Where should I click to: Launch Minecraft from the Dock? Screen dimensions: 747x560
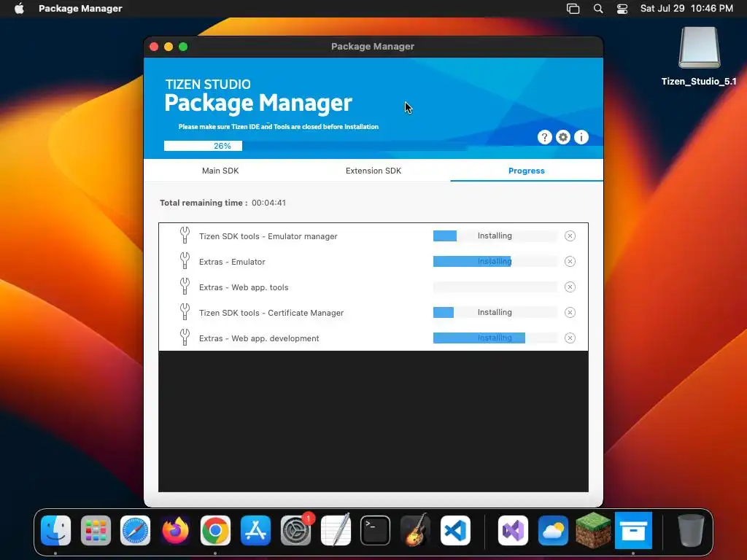click(593, 530)
